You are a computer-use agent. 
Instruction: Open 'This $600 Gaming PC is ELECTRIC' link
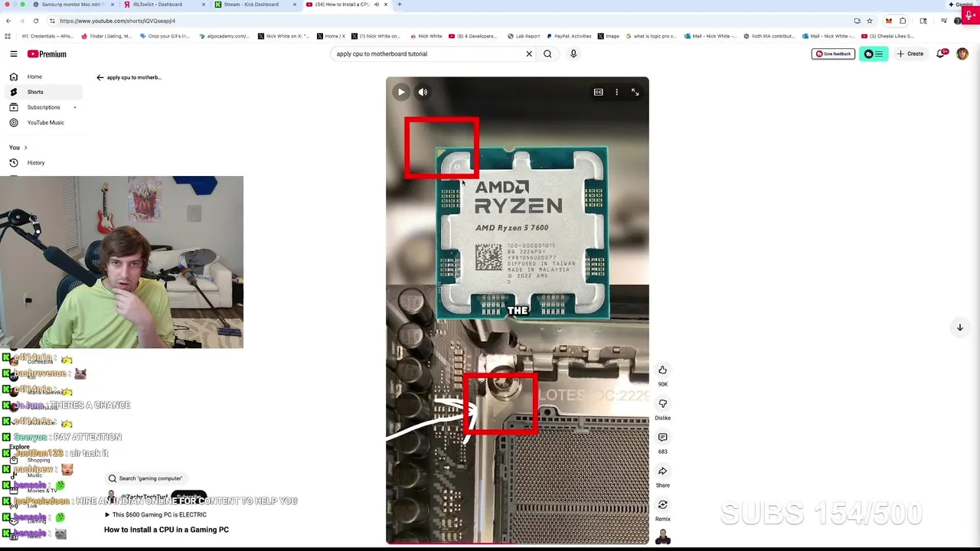click(155, 514)
